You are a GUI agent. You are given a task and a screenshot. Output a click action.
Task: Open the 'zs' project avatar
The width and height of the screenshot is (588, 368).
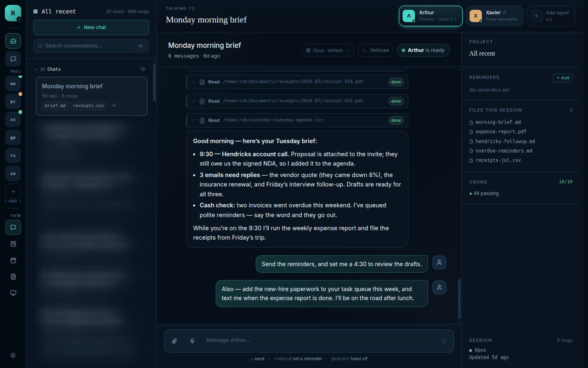[x=13, y=120]
